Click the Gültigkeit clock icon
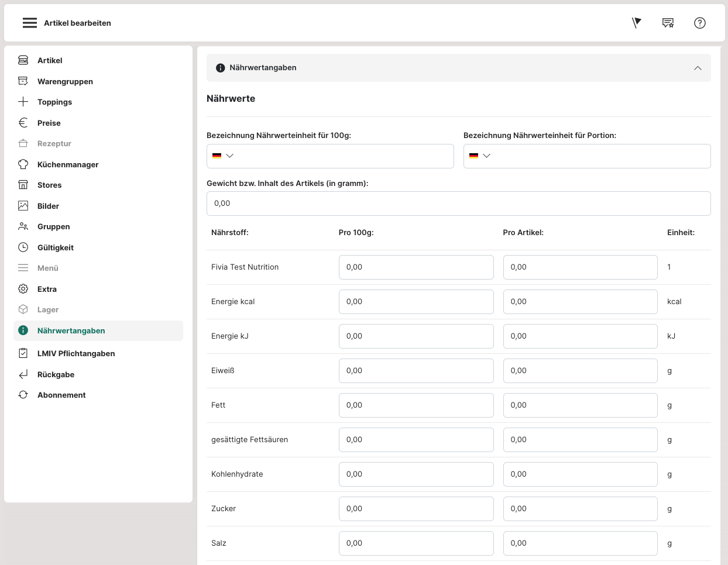Viewport: 728px width, 565px height. coord(23,247)
